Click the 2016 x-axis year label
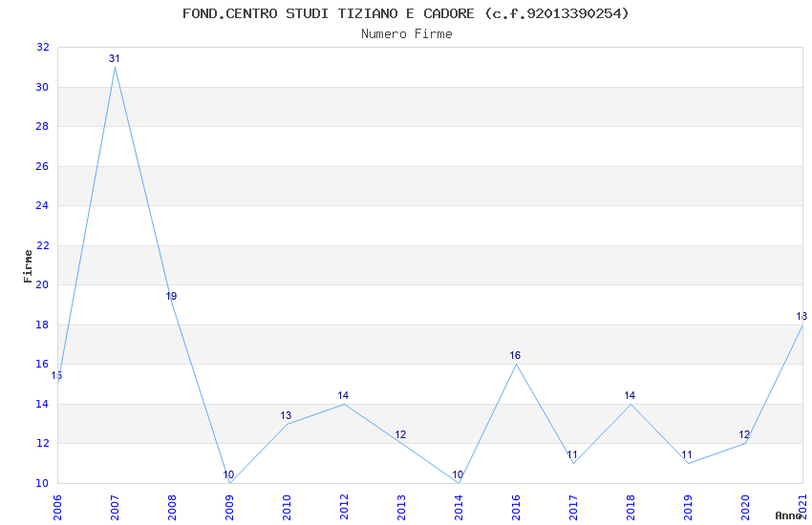This screenshot has height=525, width=812. (x=516, y=507)
